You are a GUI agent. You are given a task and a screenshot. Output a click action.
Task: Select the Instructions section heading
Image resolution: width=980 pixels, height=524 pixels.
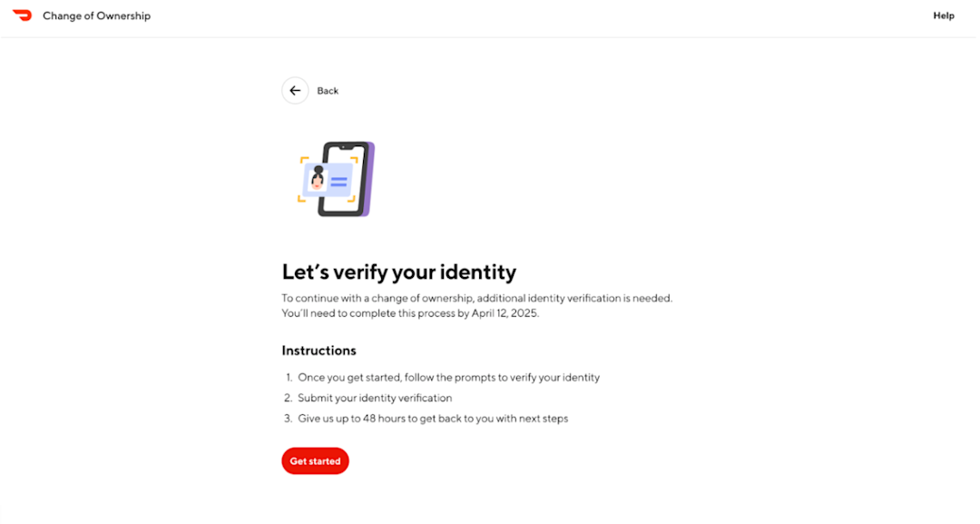coord(318,351)
